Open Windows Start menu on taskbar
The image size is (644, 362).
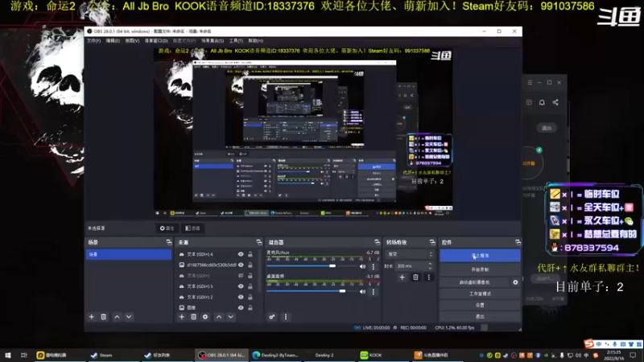coord(8,355)
